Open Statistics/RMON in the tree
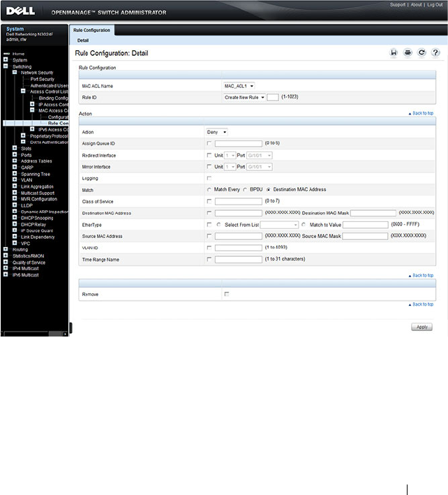Viewport: 448px width, 495px height. pyautogui.click(x=28, y=256)
